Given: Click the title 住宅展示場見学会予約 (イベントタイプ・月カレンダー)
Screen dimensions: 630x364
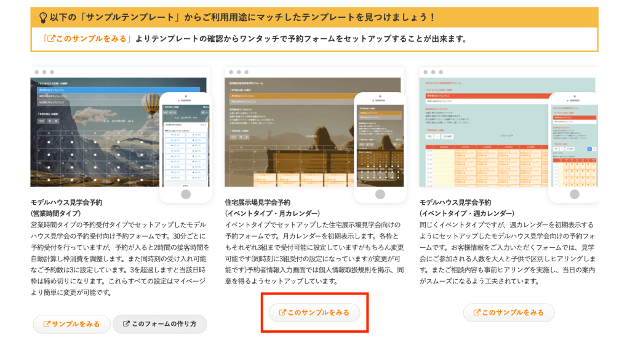Looking at the screenshot, I should click(x=272, y=208).
